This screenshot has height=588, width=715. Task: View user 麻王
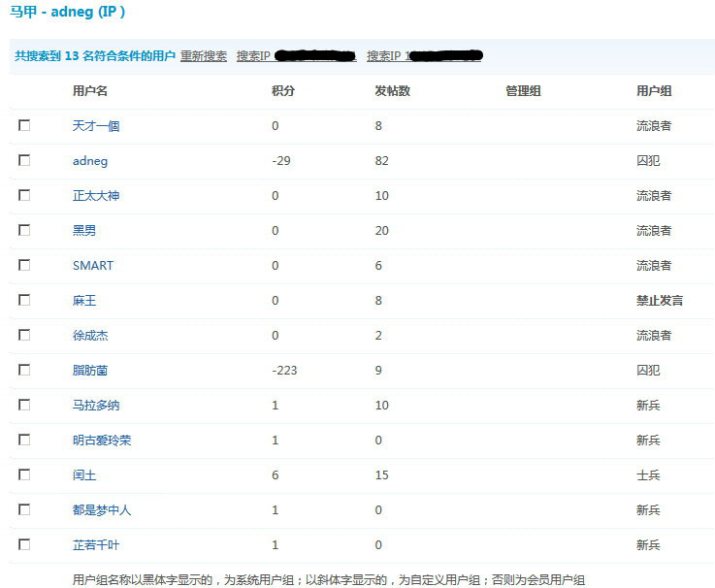pyautogui.click(x=84, y=301)
